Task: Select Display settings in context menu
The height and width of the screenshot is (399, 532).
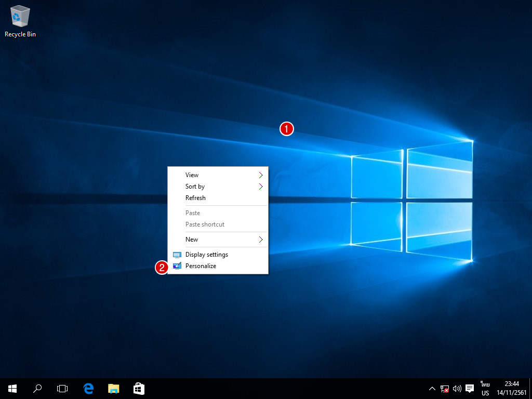Action: (206, 255)
